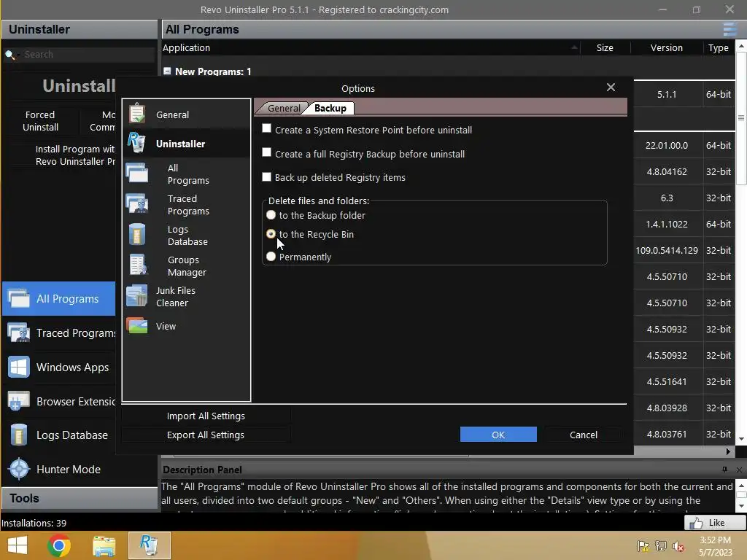Open Junk Files Cleaner options icon
Image resolution: width=747 pixels, height=560 pixels.
click(137, 296)
